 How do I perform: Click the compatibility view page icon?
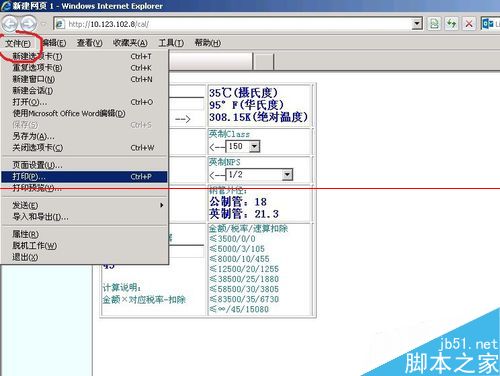pos(434,24)
